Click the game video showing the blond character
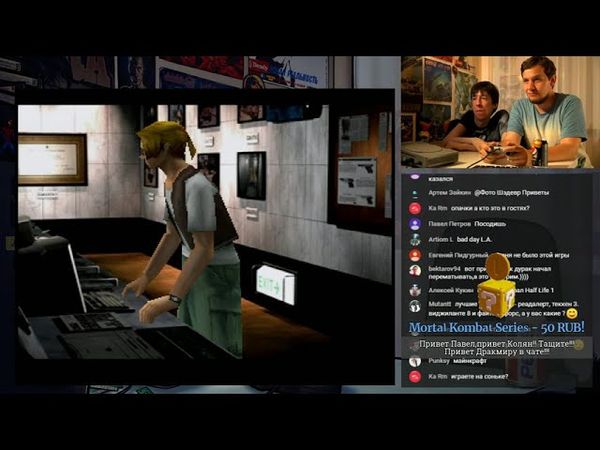Screen dimensions: 600x450 pos(205,232)
